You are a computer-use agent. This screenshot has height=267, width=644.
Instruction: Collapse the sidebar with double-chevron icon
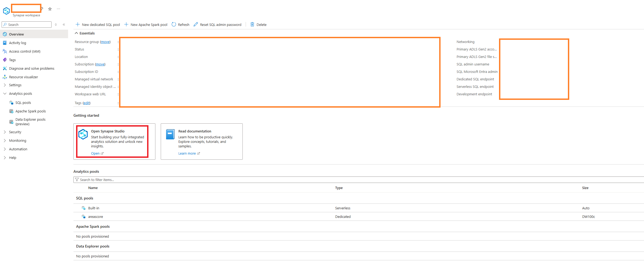[64, 25]
